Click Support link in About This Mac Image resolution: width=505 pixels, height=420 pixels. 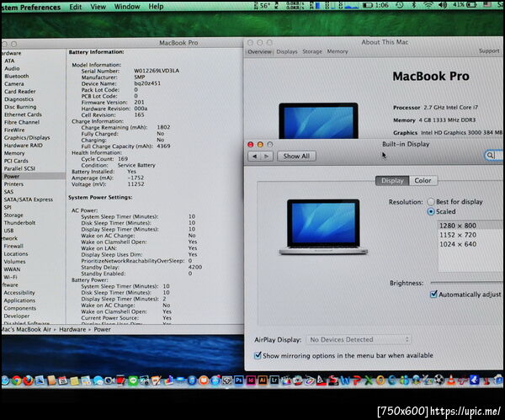(x=489, y=51)
